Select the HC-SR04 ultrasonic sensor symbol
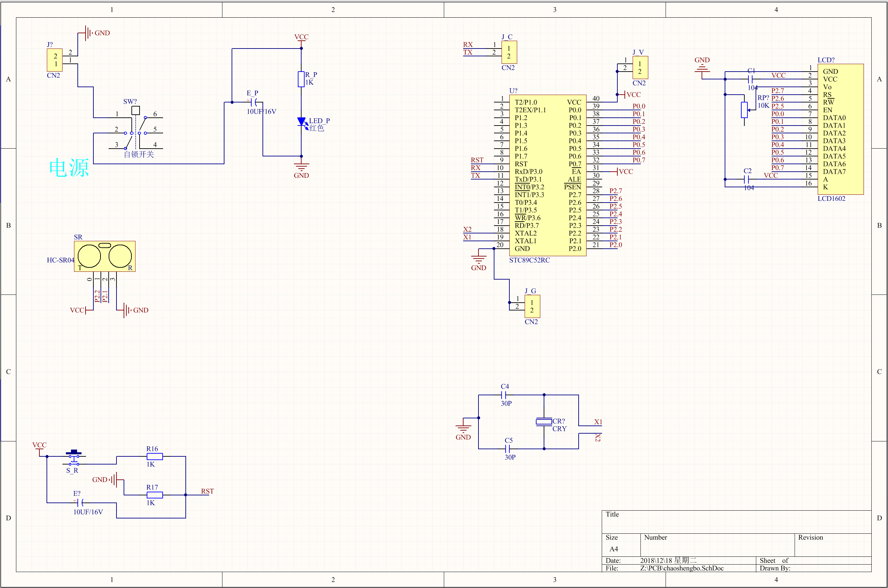888x588 pixels. point(104,256)
